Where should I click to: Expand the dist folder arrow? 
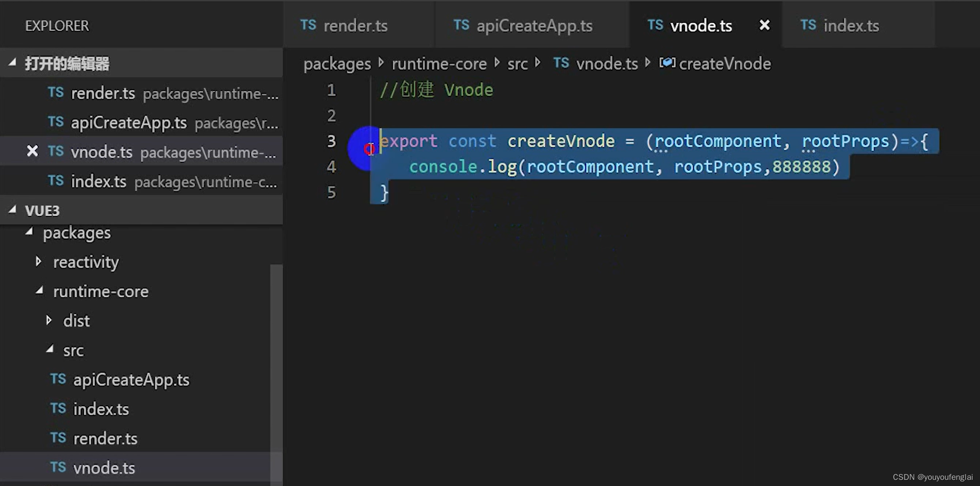[x=49, y=320]
